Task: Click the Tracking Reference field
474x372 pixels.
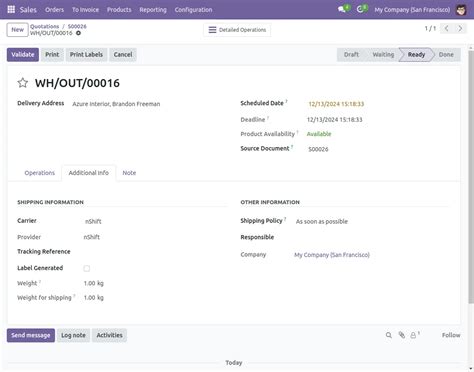Action: coord(155,252)
